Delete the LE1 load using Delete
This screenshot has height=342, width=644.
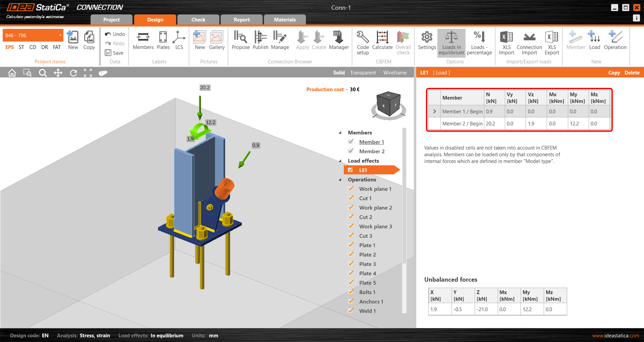click(632, 73)
